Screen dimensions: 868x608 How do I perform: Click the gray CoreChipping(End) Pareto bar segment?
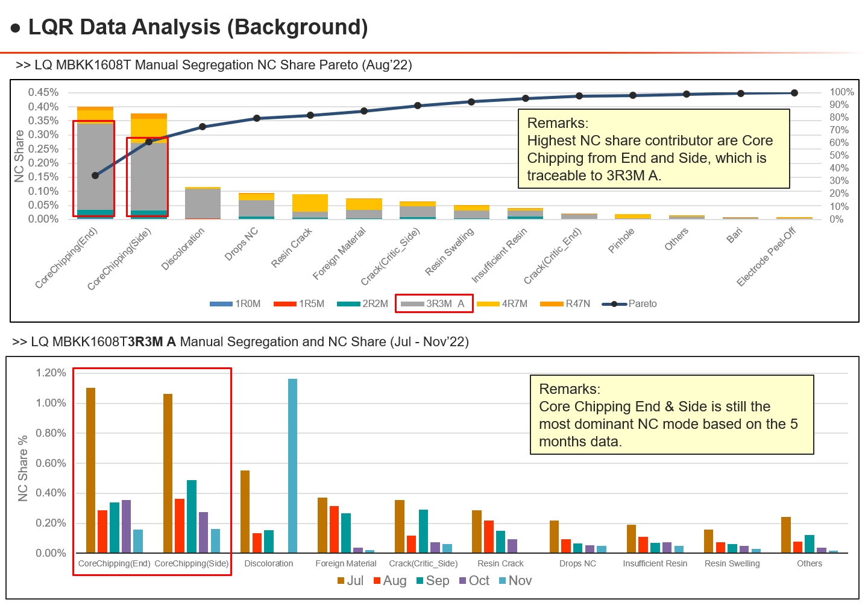(x=95, y=166)
